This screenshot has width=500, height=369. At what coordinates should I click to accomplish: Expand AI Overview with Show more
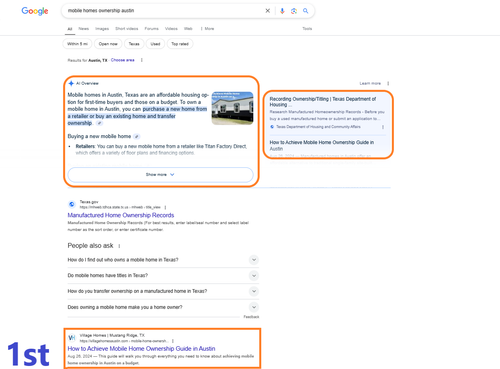coord(160,175)
